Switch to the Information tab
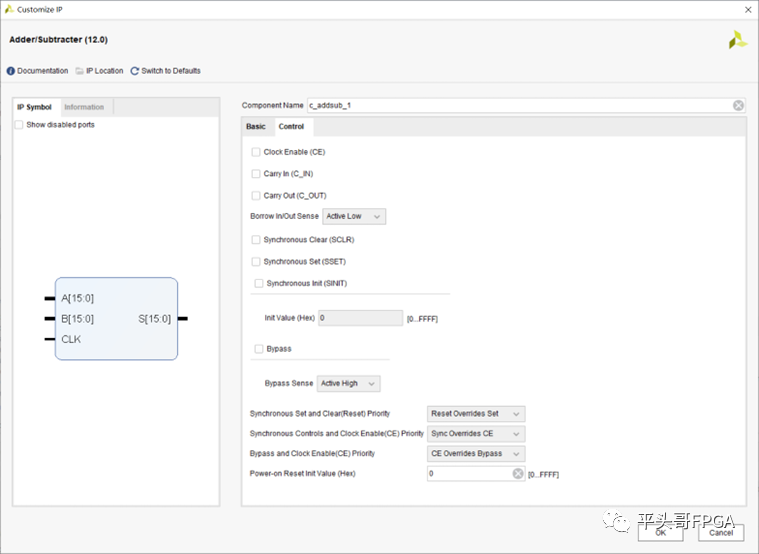759x554 pixels. tap(84, 107)
